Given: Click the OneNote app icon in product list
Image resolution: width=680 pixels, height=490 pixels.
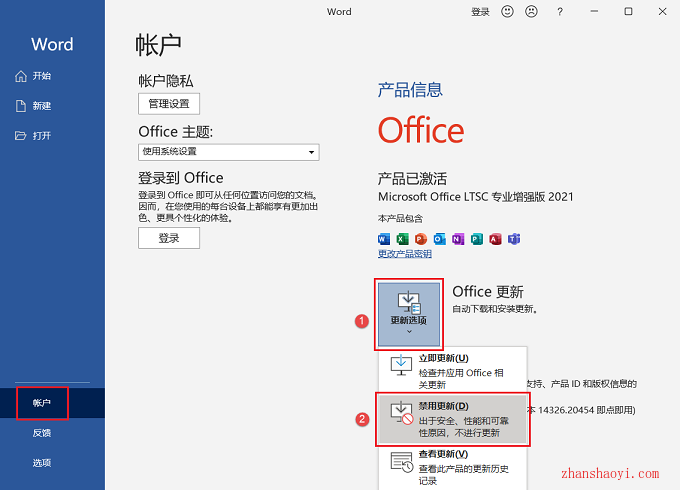Looking at the screenshot, I should coord(458,239).
